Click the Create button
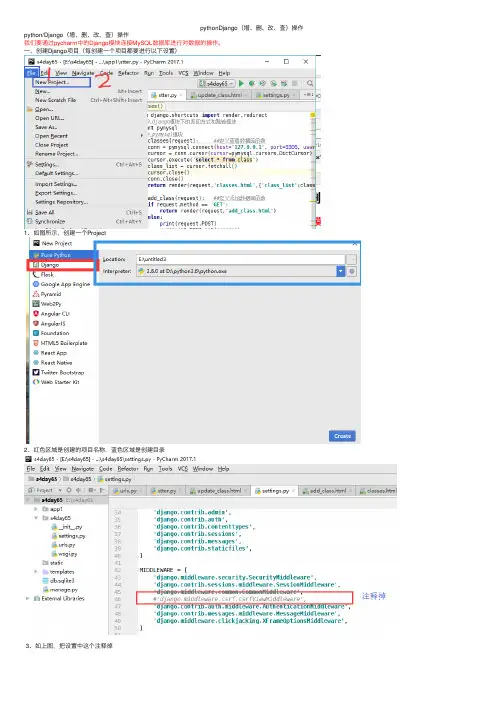 [x=342, y=436]
